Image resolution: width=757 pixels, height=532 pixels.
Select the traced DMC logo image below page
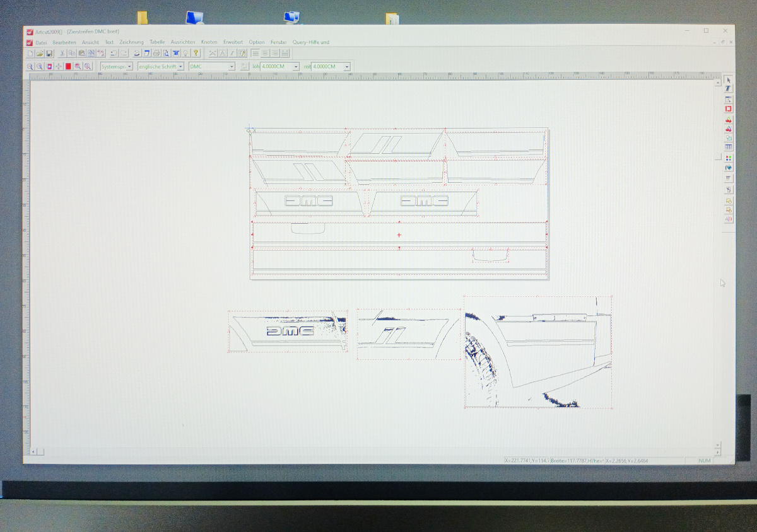coord(288,331)
